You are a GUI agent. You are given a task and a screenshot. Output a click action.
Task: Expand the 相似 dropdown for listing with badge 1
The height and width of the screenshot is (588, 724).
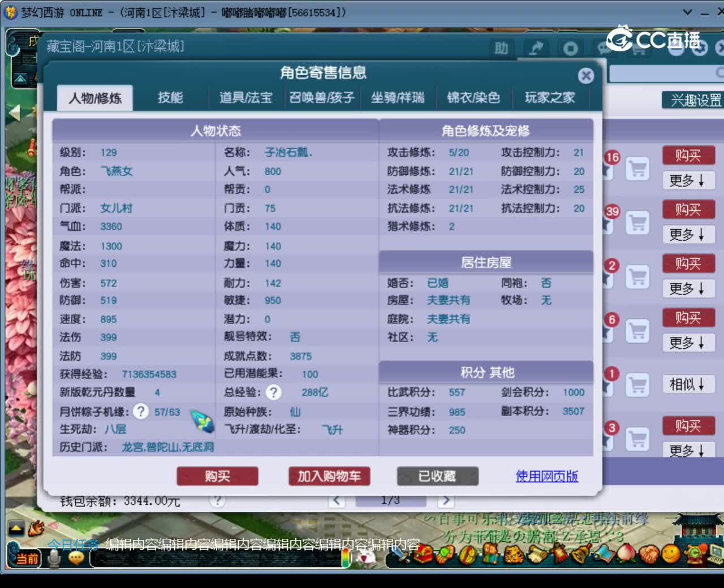(x=688, y=385)
